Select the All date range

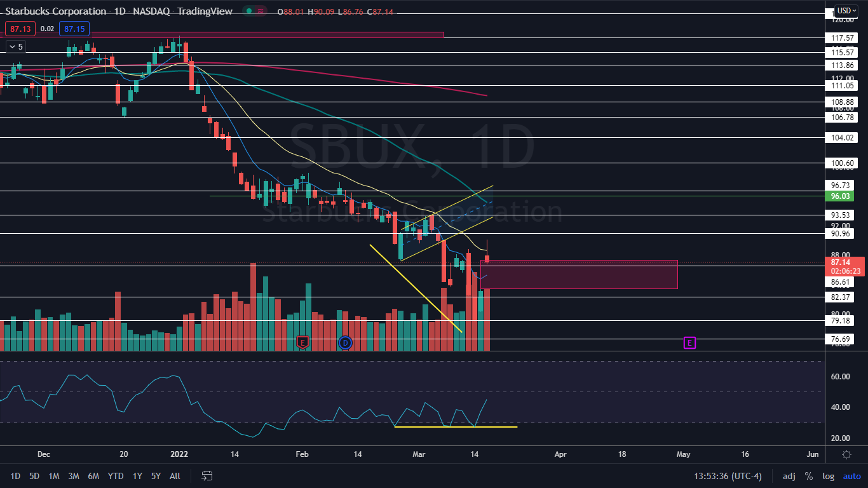coord(175,476)
